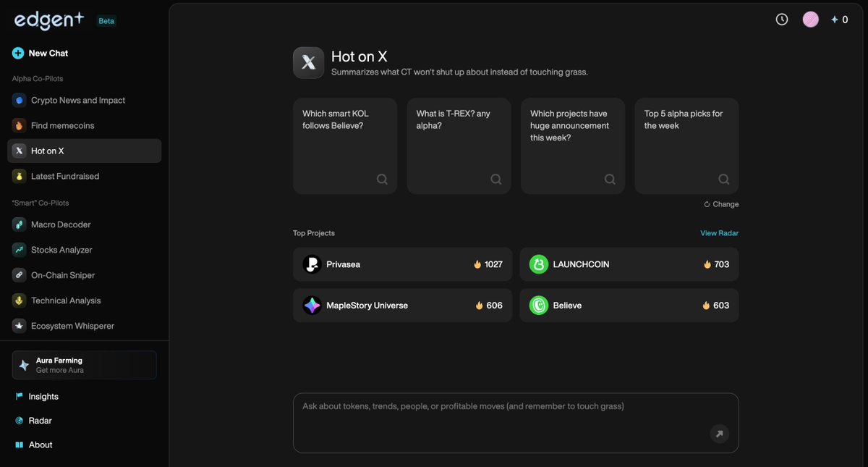
Task: Click the edgen+ logo
Action: [x=49, y=20]
